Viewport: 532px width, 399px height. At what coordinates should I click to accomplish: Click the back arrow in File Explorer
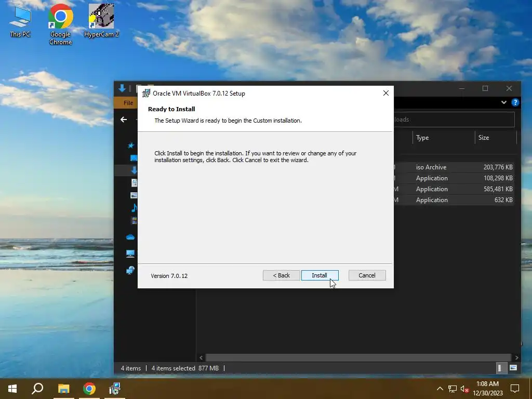point(124,119)
